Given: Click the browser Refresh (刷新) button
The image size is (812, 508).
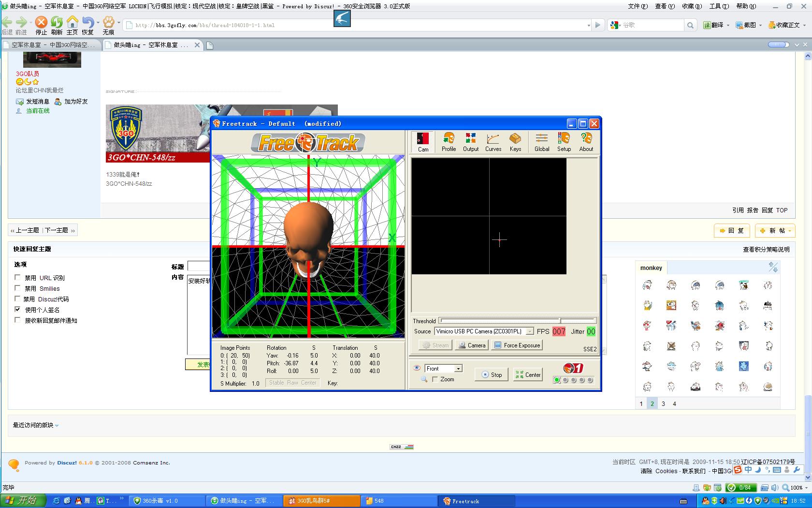Looking at the screenshot, I should (57, 25).
